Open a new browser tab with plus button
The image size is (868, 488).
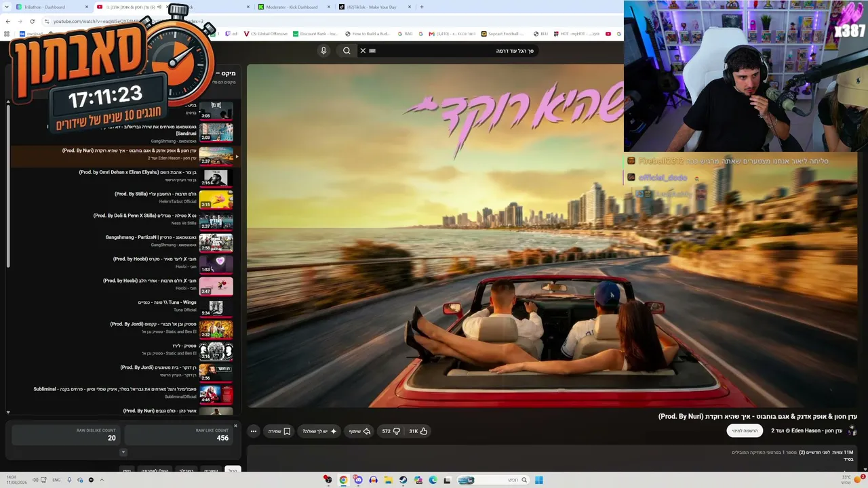point(422,7)
